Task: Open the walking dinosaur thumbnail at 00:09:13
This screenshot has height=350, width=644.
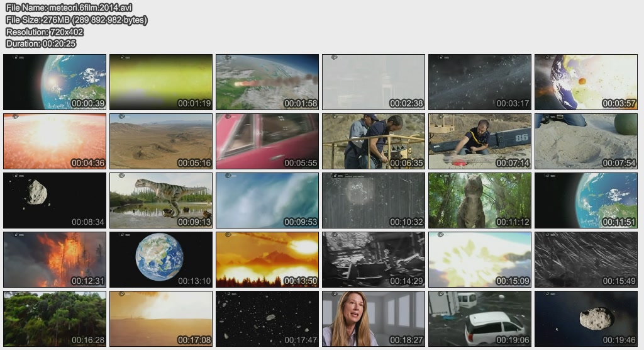Action: click(161, 200)
